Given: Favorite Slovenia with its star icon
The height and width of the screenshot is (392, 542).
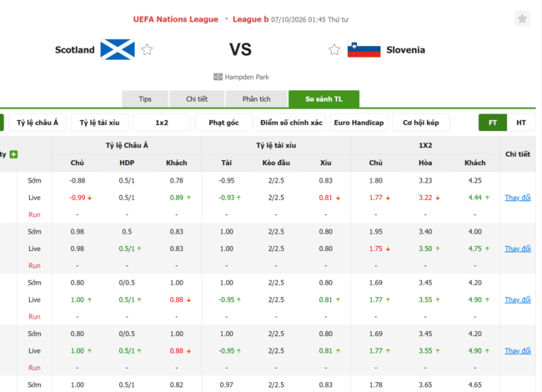Looking at the screenshot, I should point(334,50).
